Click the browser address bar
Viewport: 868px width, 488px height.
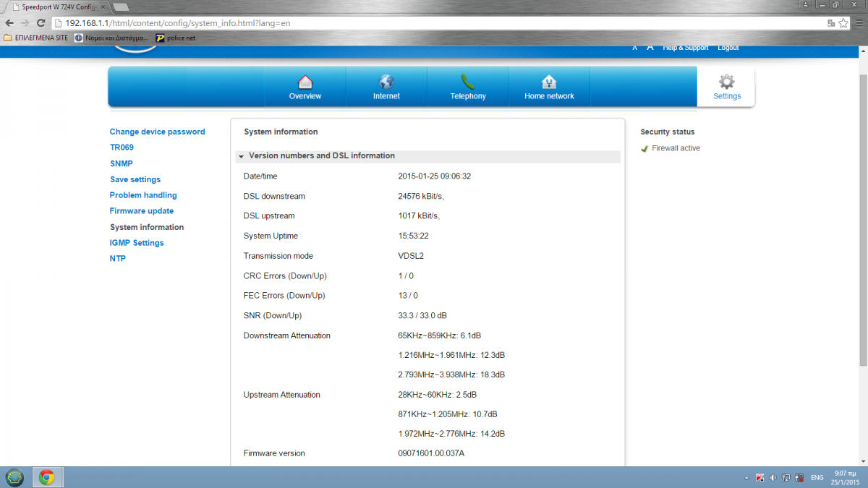434,23
